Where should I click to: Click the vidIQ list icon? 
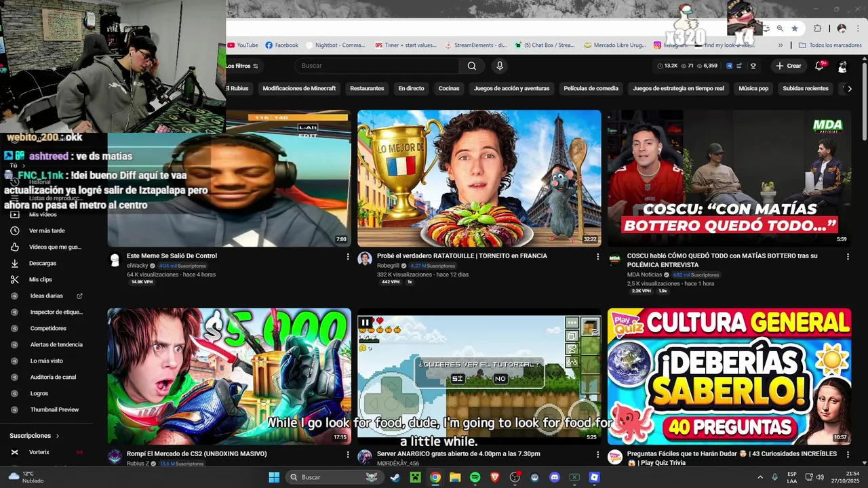click(x=741, y=66)
